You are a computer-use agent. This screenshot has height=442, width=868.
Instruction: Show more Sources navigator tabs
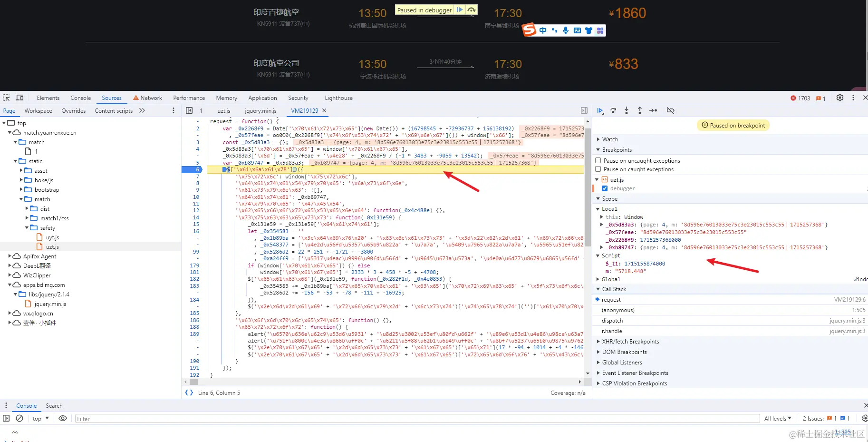(x=142, y=110)
